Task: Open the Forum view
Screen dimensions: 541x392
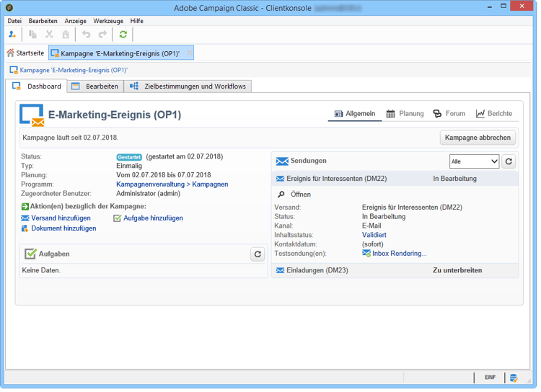Action: pos(449,114)
